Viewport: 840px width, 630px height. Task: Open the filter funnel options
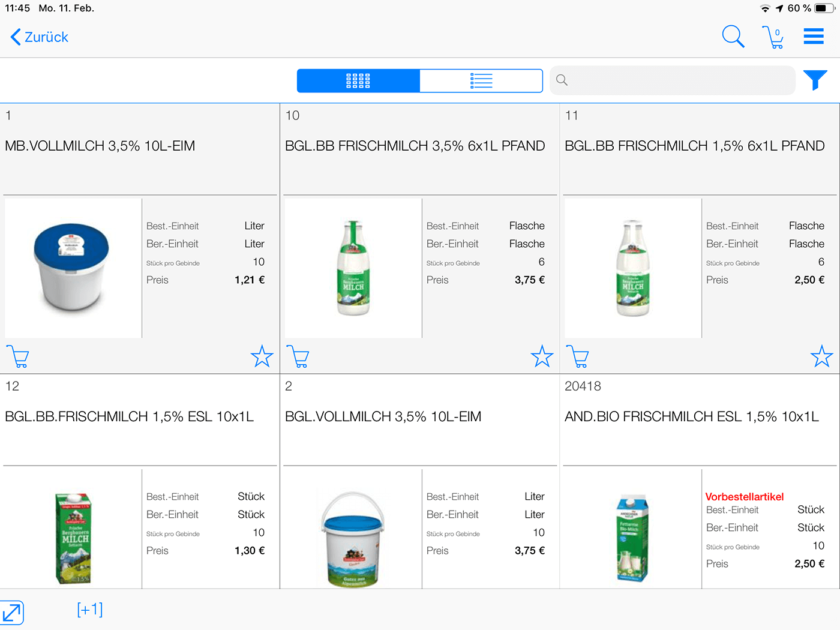click(x=815, y=80)
